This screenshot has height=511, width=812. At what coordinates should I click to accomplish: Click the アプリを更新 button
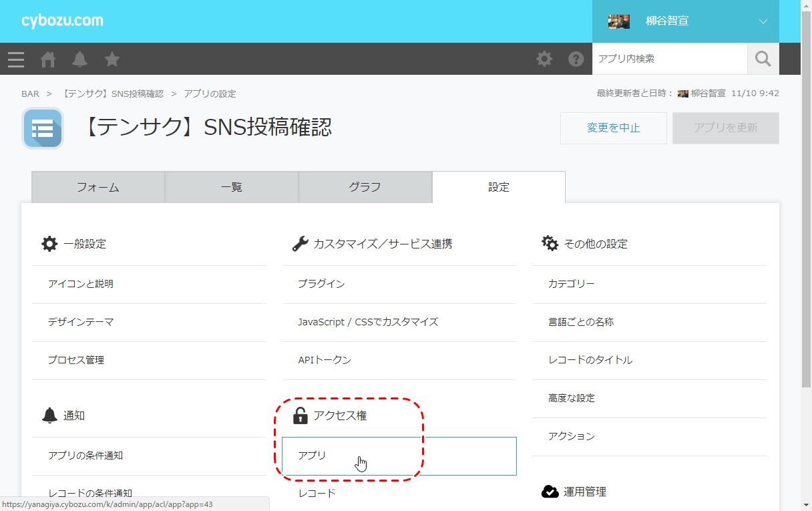click(x=726, y=128)
